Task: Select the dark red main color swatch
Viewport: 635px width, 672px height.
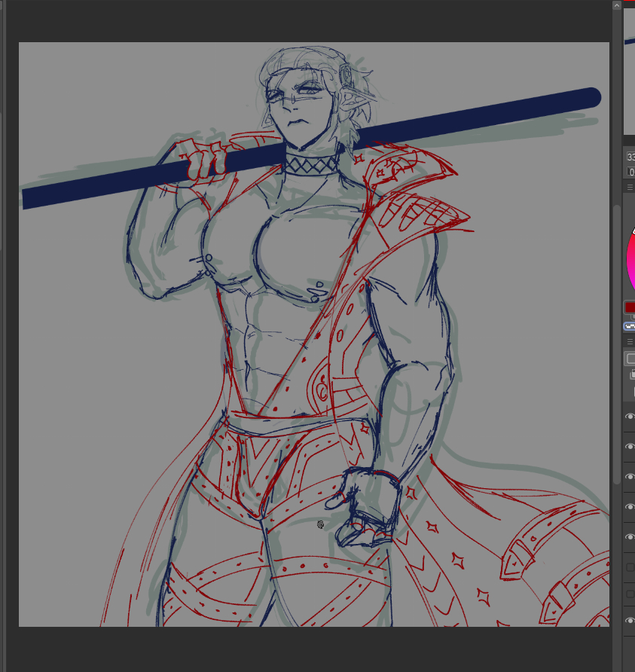Action: pyautogui.click(x=630, y=307)
